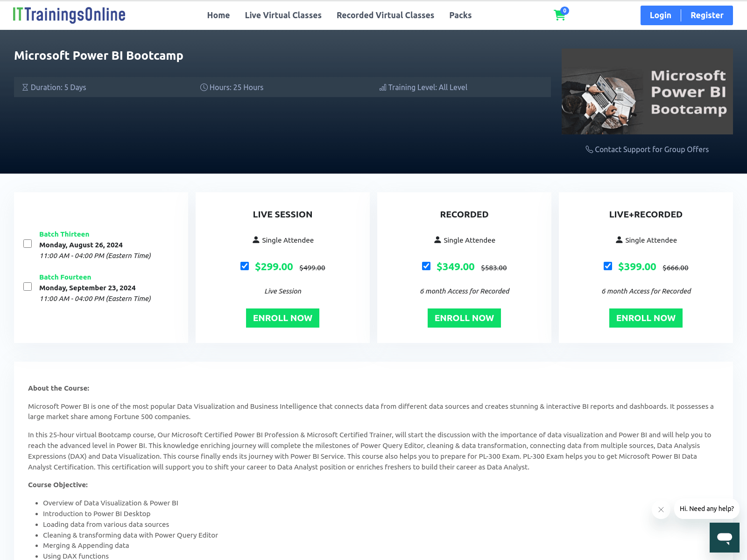The image size is (747, 560).
Task: Click the Batch Thirteen label
Action: point(64,234)
